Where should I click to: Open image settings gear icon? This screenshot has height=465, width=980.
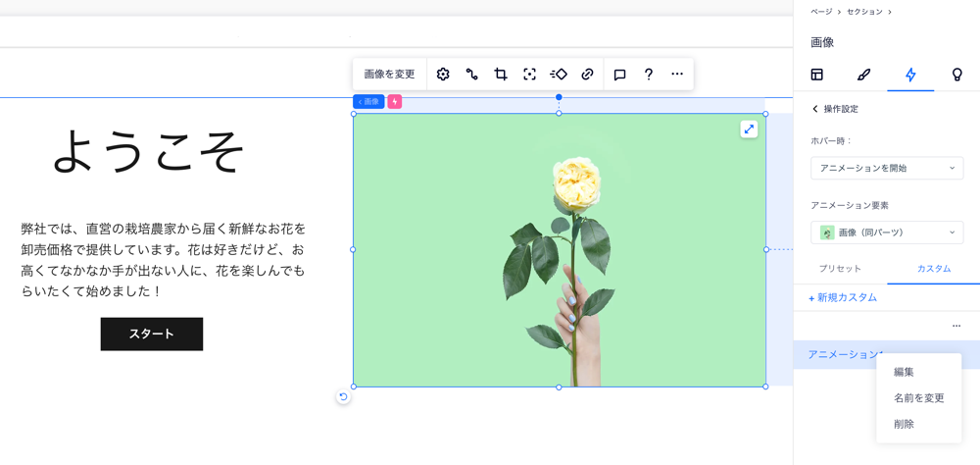tap(443, 75)
